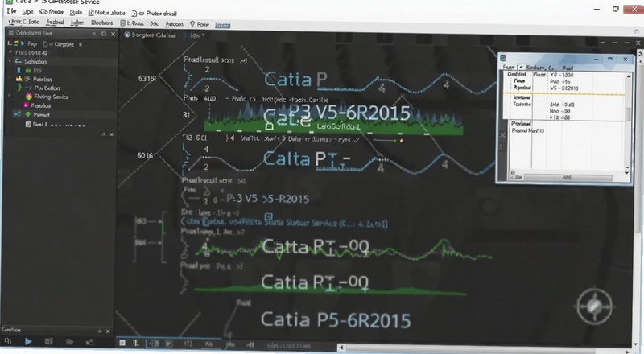644x354 pixels.
Task: Click the horizontal progress bar in the small window
Action: [x=568, y=177]
